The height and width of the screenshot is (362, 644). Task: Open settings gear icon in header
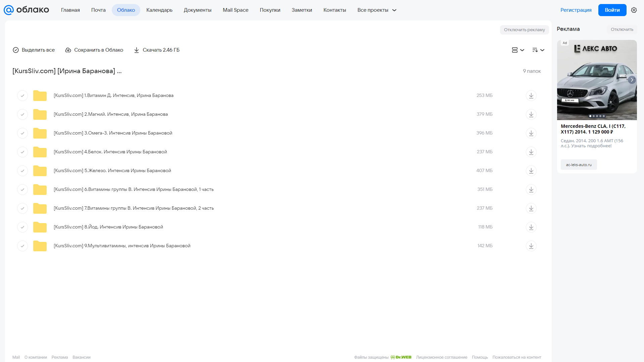click(x=634, y=10)
